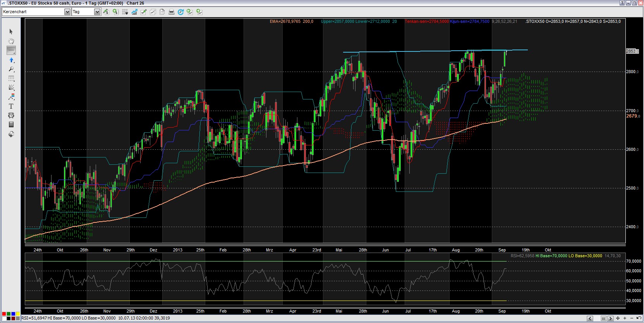Click the refresh chart clock icon
The height and width of the screenshot is (323, 644).
(x=180, y=12)
